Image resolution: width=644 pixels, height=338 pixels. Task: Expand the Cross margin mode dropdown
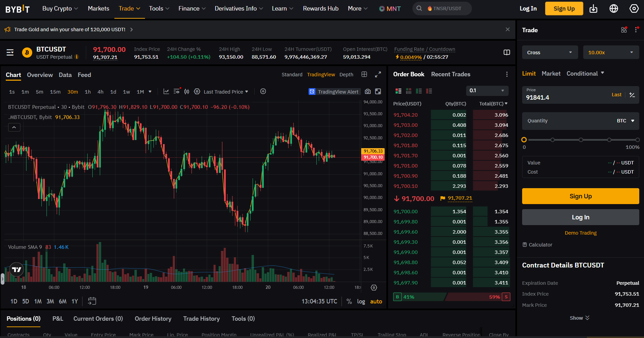tap(550, 52)
